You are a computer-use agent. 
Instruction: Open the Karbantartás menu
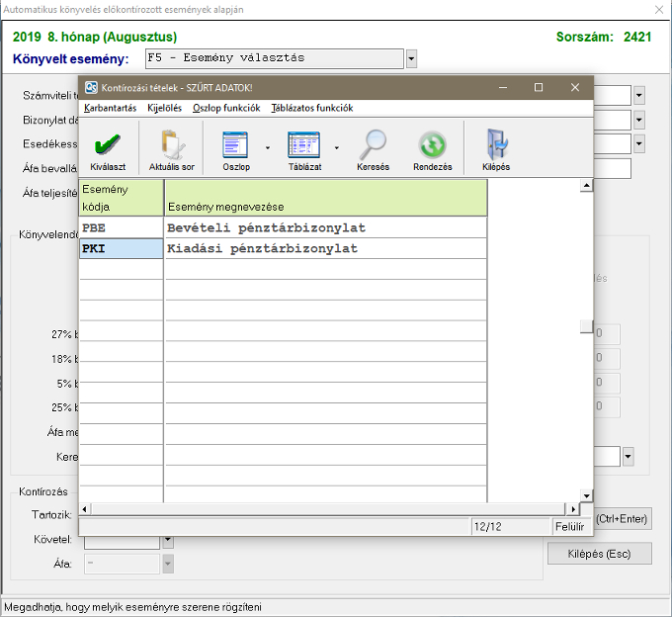pos(111,108)
